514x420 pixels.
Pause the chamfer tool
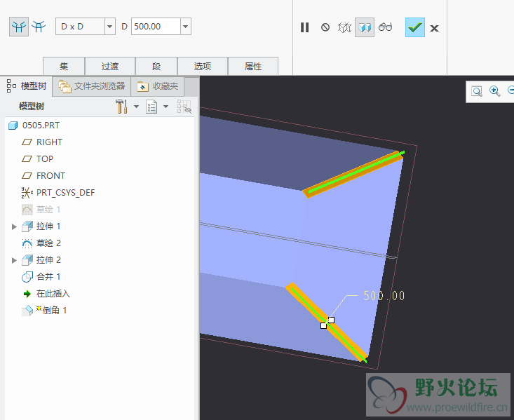coord(304,27)
